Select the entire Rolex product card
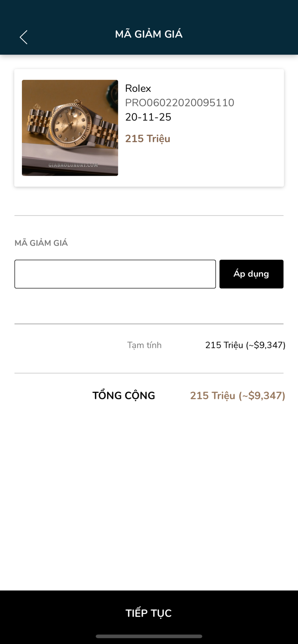298x644 pixels. (149, 128)
